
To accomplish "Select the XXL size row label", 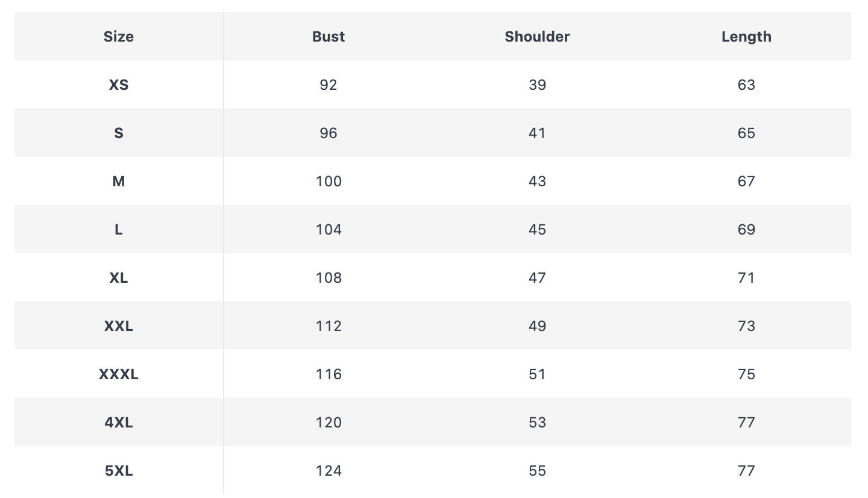I will pyautogui.click(x=119, y=326).
